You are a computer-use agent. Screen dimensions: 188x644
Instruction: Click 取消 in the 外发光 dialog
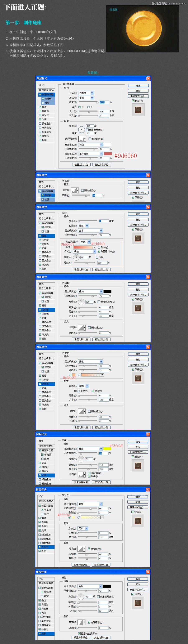coord(138,502)
